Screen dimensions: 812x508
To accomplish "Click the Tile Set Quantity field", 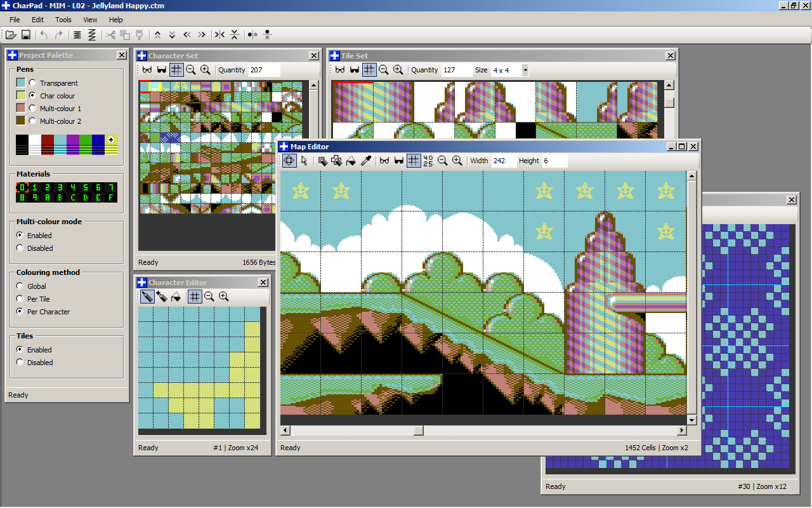I will [x=457, y=70].
